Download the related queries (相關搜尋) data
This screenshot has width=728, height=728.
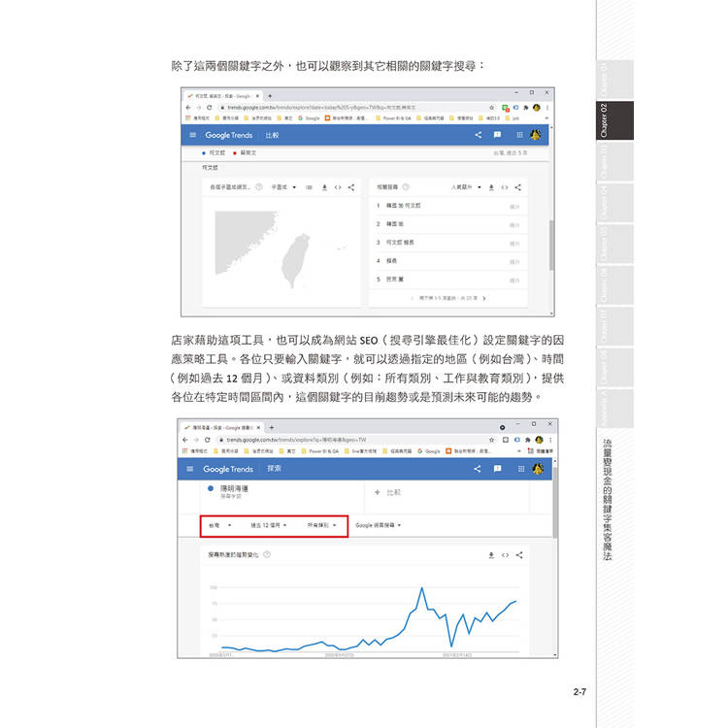[x=492, y=187]
